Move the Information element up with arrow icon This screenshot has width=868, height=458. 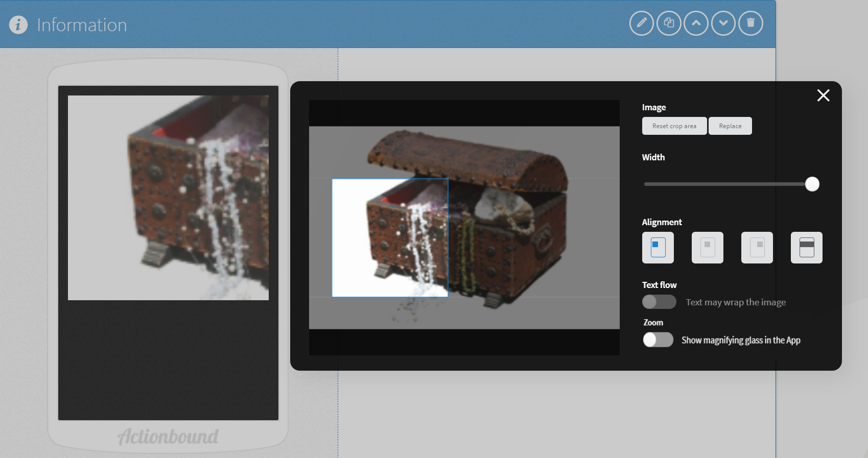point(696,23)
